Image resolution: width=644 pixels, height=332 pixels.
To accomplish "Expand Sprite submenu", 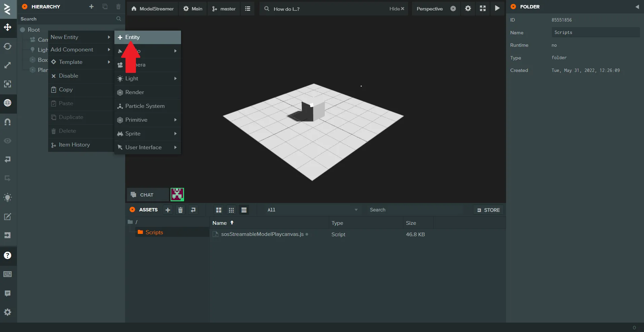I will tap(148, 133).
